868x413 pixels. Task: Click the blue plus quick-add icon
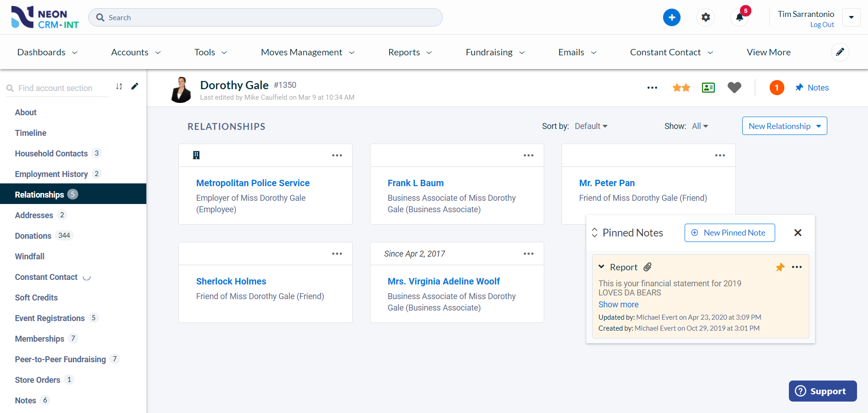pyautogui.click(x=671, y=17)
